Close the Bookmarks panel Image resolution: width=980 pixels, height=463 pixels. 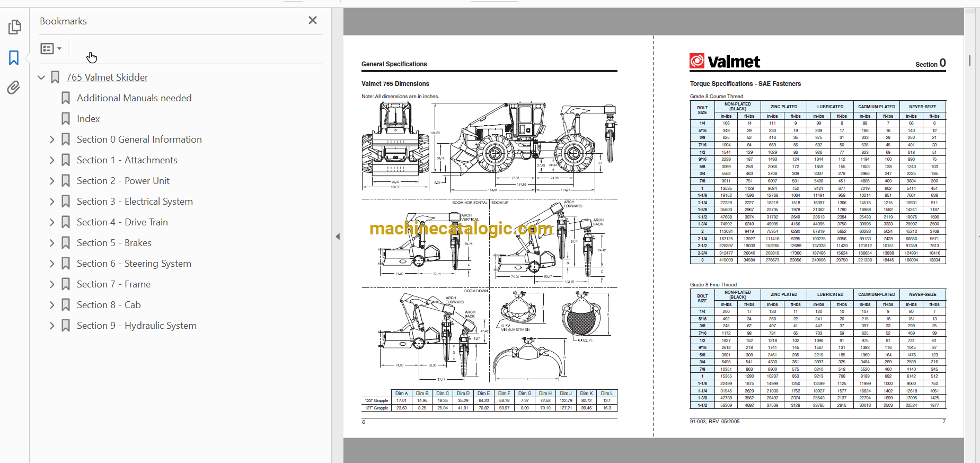pos(313,20)
